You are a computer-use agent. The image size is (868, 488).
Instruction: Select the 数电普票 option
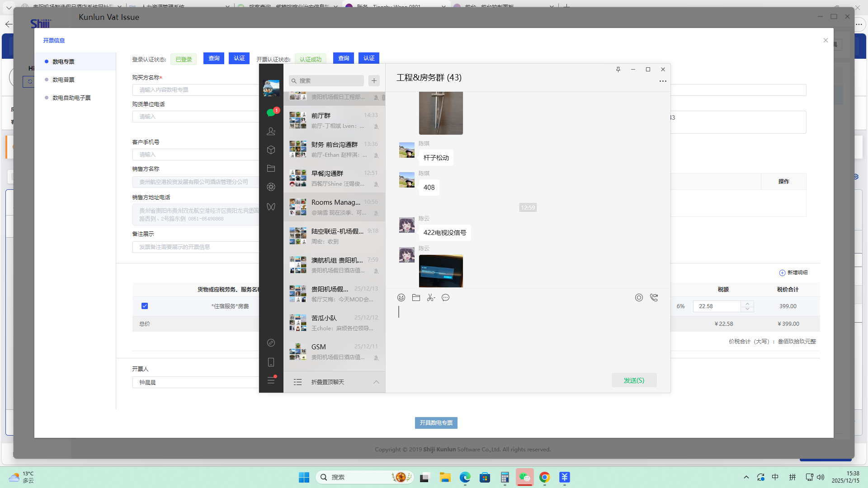[x=63, y=80]
